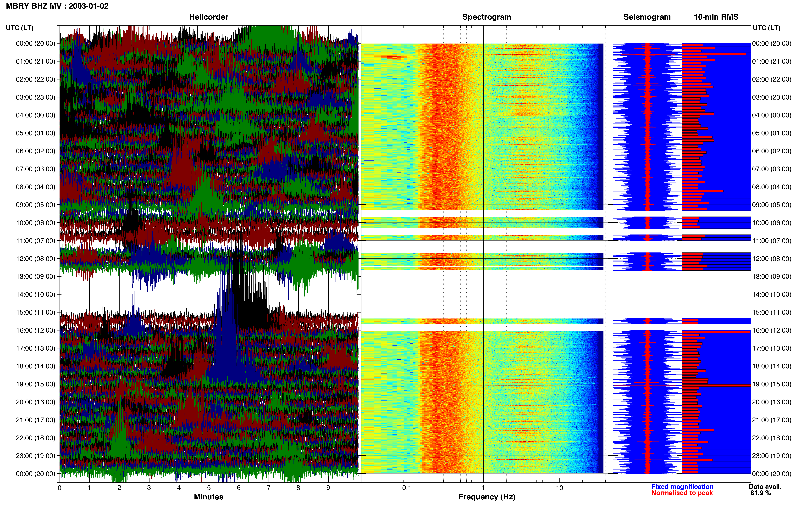
Task: Click the title text 'MBRY BHZ MV : 2003-01-02'
Action: click(x=57, y=6)
